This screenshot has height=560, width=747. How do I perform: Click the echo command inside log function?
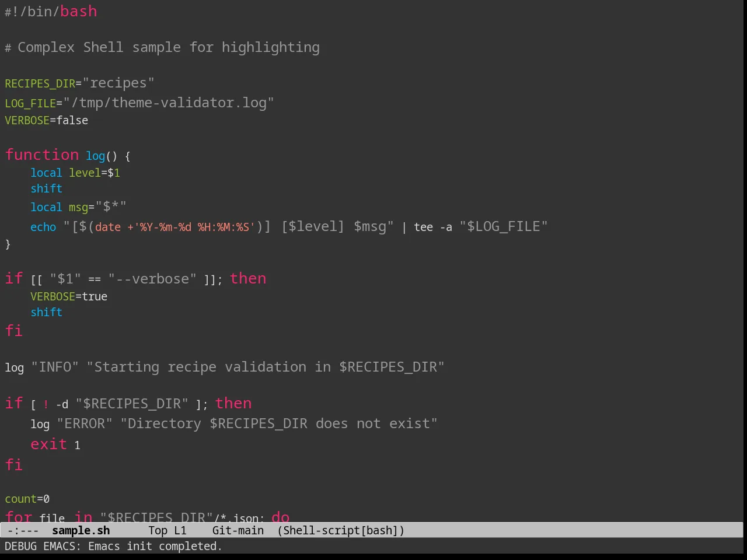click(x=43, y=227)
